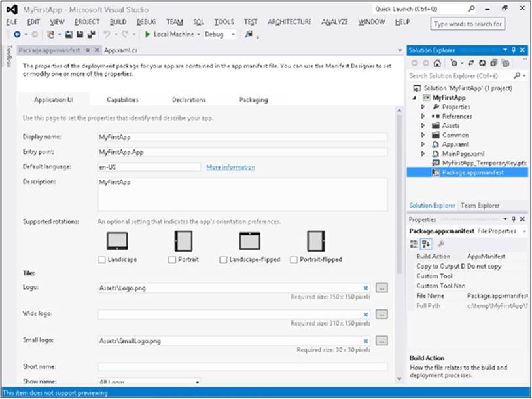Click the Refresh icon in Solution Explorer
The height and width of the screenshot is (399, 532).
click(x=482, y=63)
